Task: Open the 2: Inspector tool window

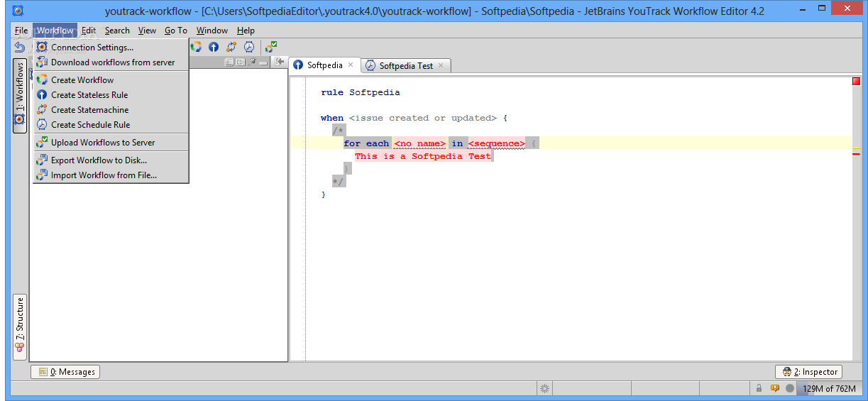Action: [x=809, y=372]
